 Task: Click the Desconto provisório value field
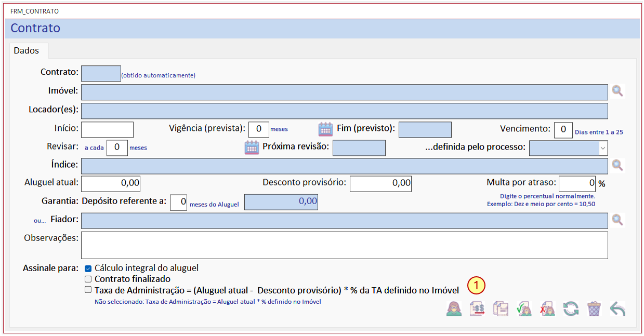point(380,183)
